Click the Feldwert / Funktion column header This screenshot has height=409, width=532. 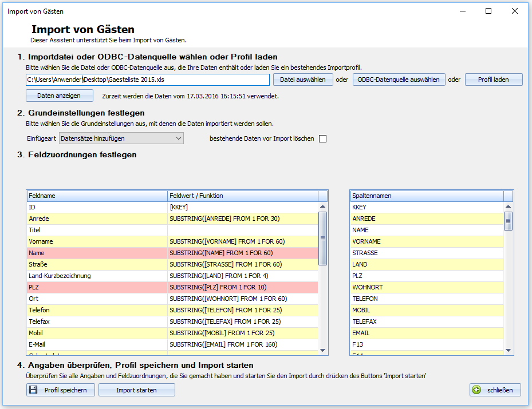[243, 196]
